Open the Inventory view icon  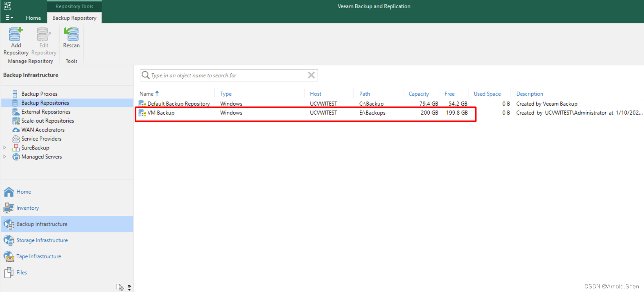(x=9, y=208)
